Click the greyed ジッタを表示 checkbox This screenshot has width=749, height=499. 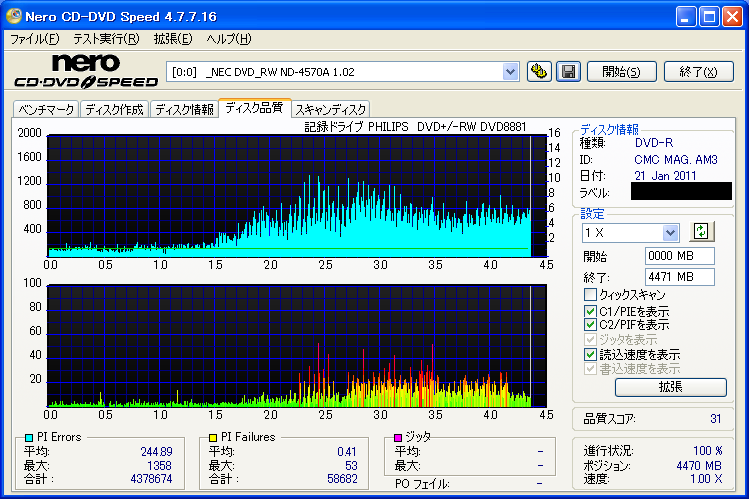pyautogui.click(x=590, y=340)
